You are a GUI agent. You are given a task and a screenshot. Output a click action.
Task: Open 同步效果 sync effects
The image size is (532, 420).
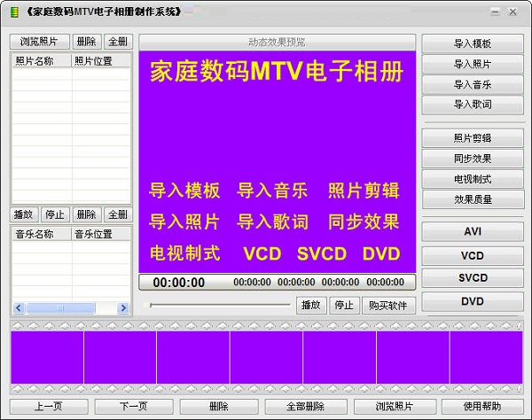[473, 159]
